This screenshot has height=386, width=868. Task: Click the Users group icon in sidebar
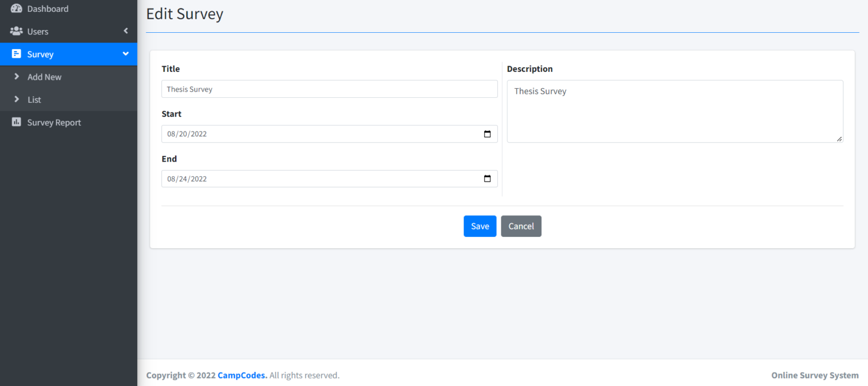pos(16,31)
